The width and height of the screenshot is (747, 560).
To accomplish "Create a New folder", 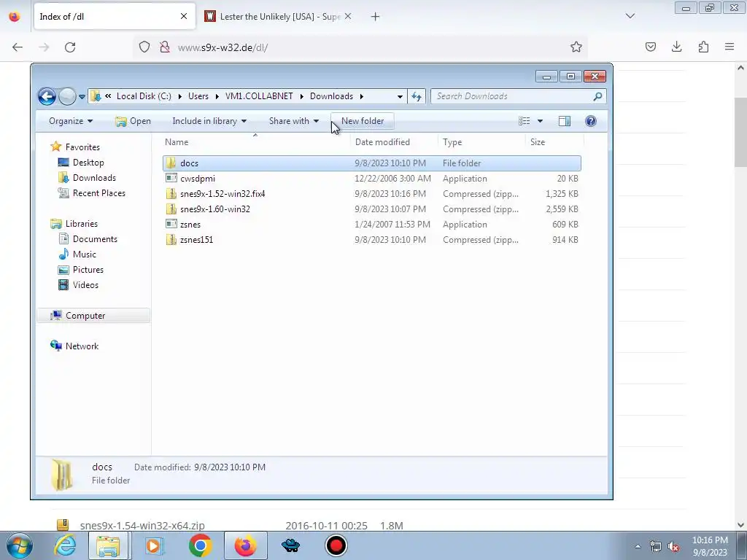I will click(363, 121).
